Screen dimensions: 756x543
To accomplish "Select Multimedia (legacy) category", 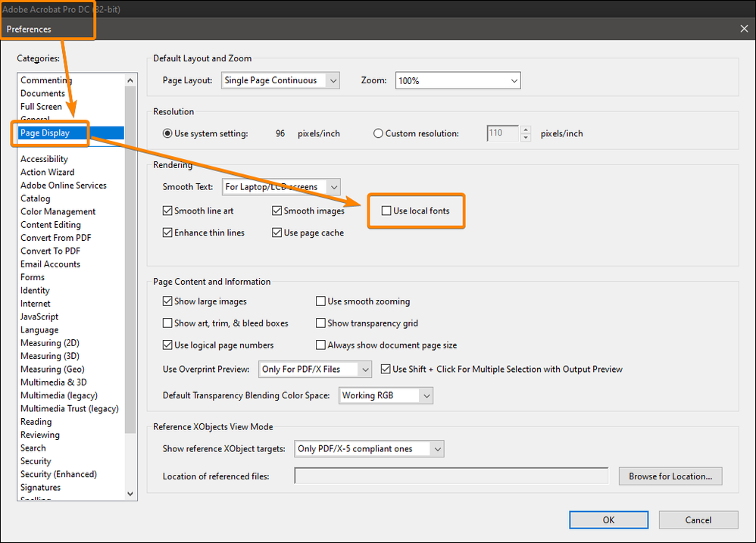I will (x=59, y=395).
